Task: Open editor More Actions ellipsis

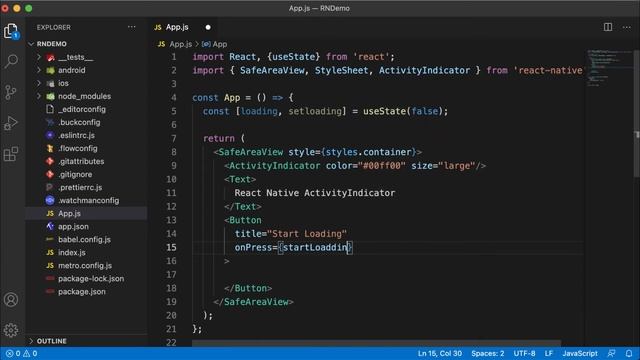Action: 627,27
